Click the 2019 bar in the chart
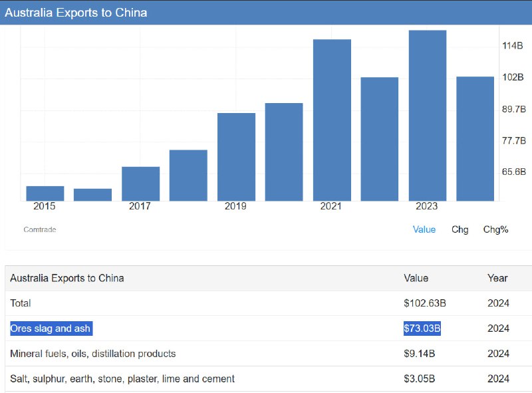 (x=236, y=157)
